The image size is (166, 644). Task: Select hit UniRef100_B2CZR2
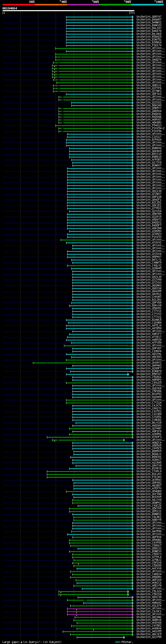pyautogui.click(x=149, y=300)
